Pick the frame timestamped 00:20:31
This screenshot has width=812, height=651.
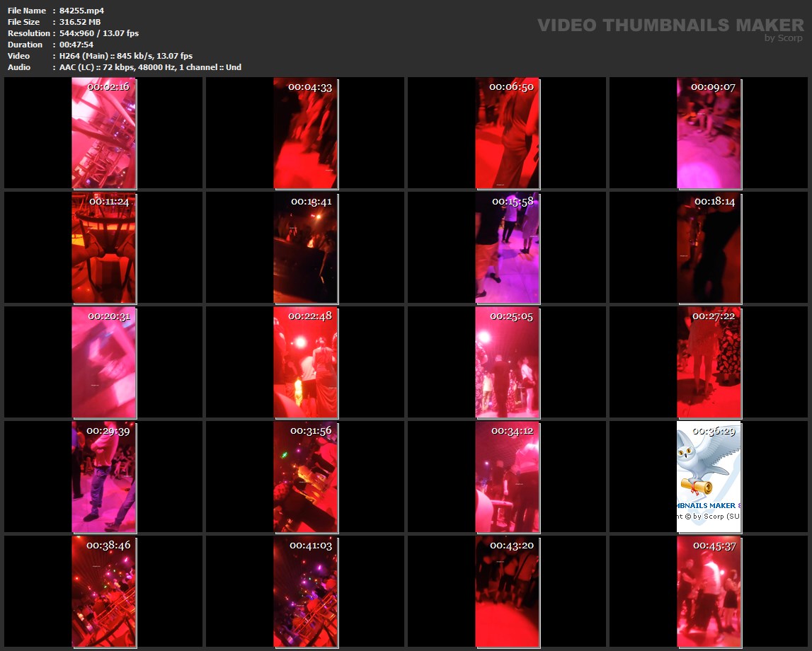coord(103,363)
